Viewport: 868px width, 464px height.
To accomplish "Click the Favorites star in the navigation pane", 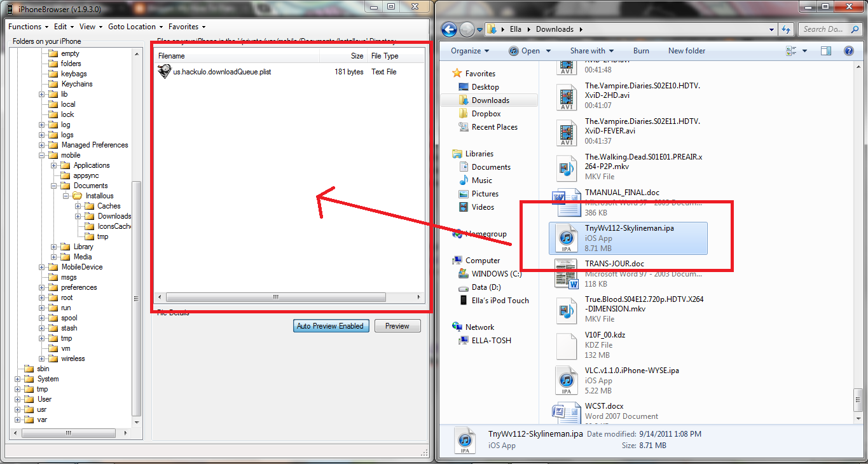I will (457, 73).
